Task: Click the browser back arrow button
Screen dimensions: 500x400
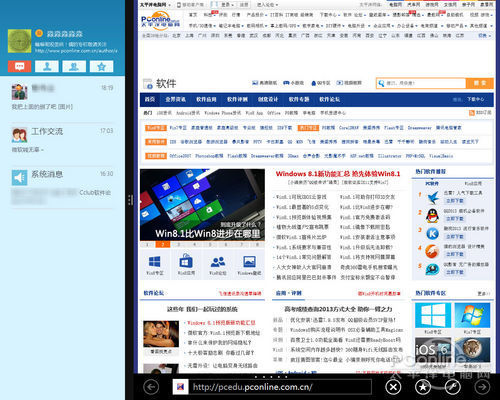Action: pyautogui.click(x=151, y=387)
